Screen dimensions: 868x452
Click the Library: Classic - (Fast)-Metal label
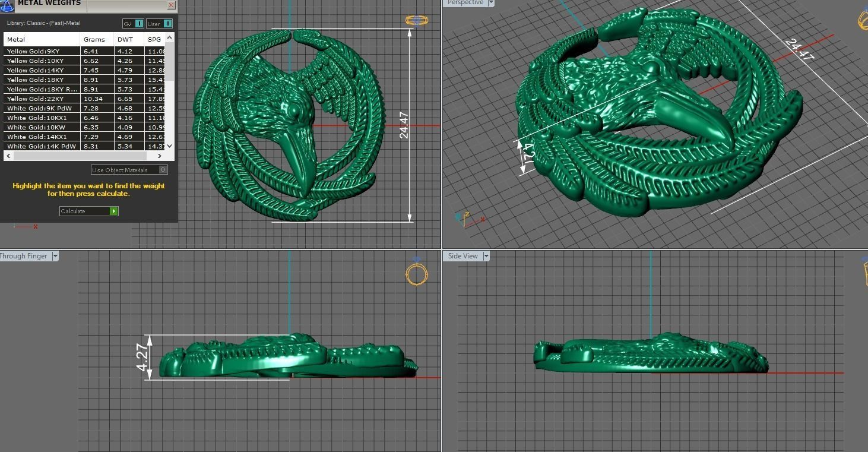tap(43, 23)
